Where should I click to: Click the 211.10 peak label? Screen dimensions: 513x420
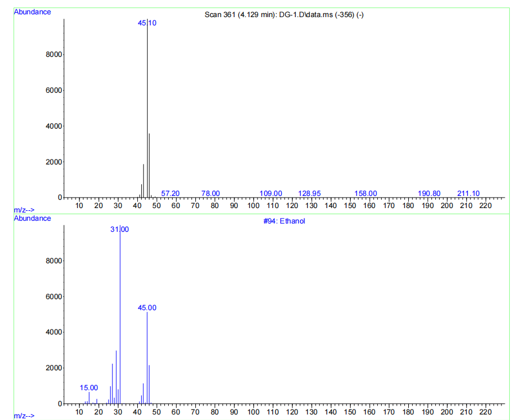click(x=468, y=194)
